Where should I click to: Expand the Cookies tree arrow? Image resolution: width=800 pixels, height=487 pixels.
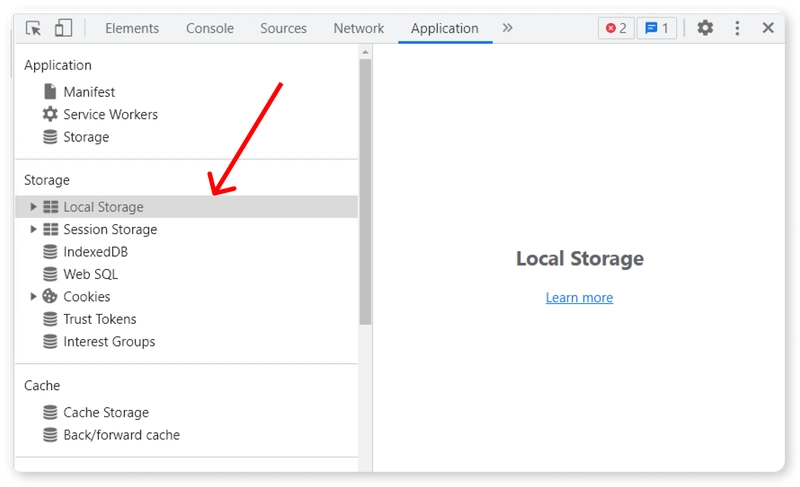(x=33, y=296)
